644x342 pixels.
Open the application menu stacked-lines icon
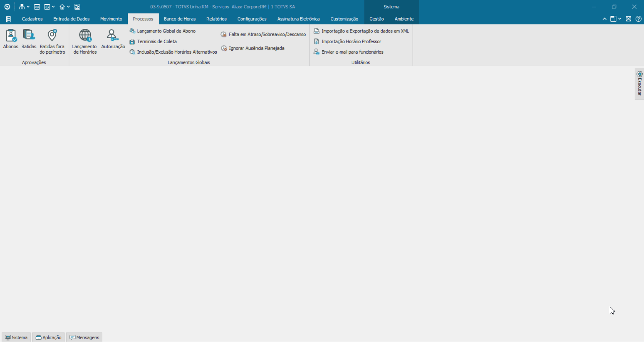pyautogui.click(x=8, y=19)
